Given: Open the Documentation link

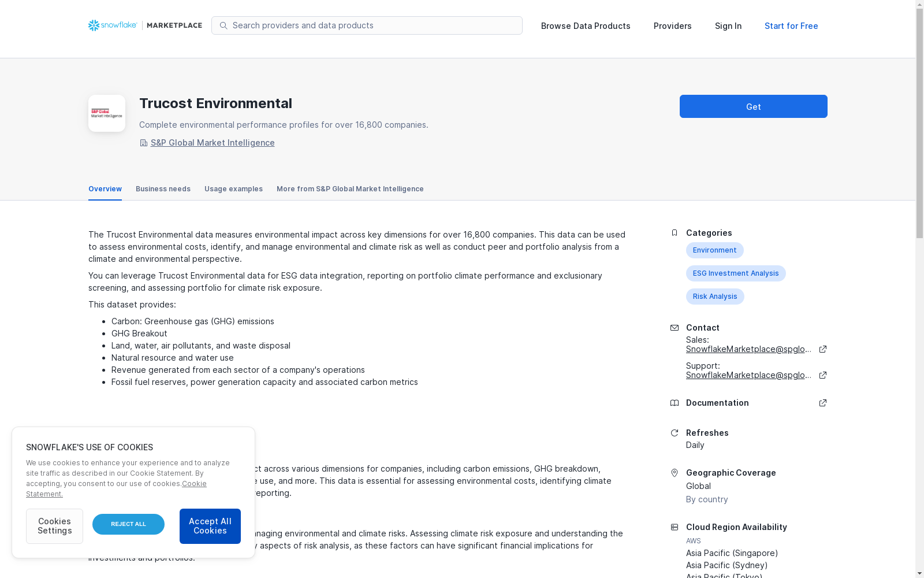Looking at the screenshot, I should click(717, 403).
